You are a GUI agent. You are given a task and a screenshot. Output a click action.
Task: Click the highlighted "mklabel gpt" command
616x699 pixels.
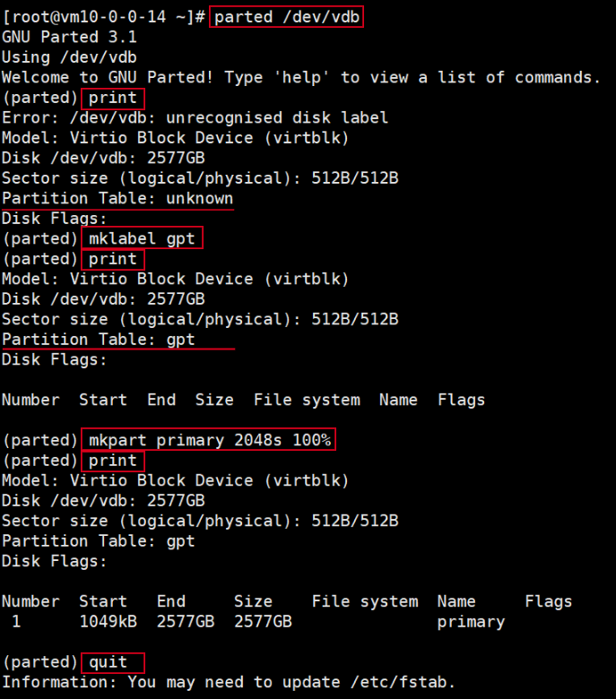point(142,238)
